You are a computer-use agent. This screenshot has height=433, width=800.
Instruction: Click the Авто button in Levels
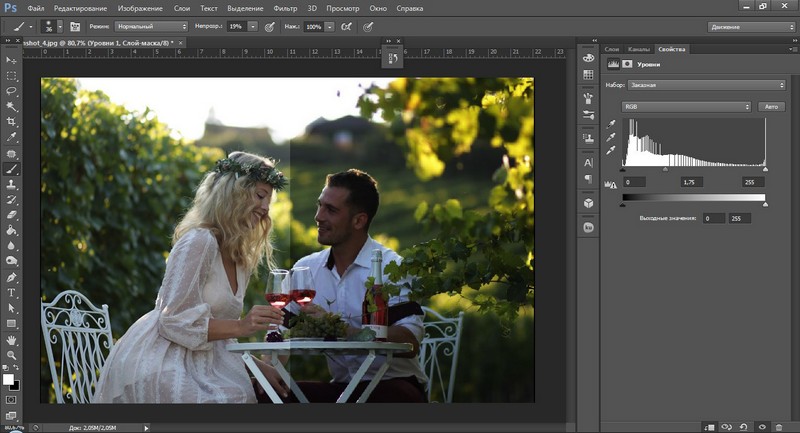[770, 106]
